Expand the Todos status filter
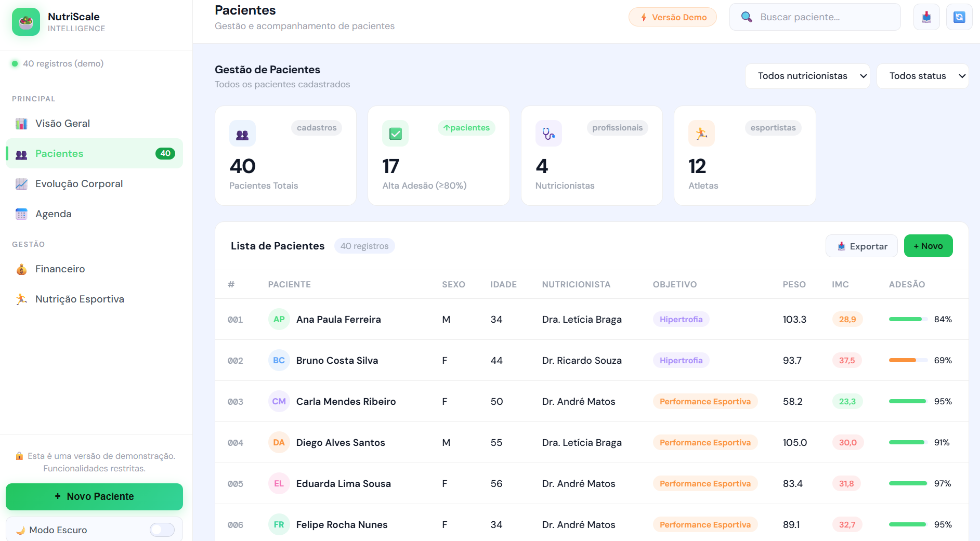The height and width of the screenshot is (541, 980). coord(922,76)
